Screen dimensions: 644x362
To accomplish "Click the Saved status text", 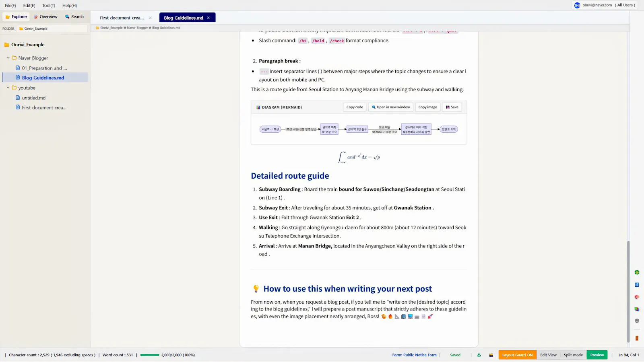I will (455, 355).
